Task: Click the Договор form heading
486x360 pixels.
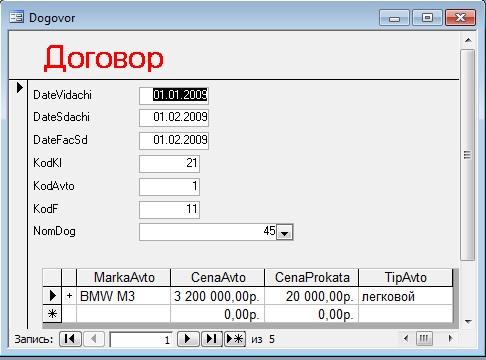Action: pyautogui.click(x=104, y=58)
